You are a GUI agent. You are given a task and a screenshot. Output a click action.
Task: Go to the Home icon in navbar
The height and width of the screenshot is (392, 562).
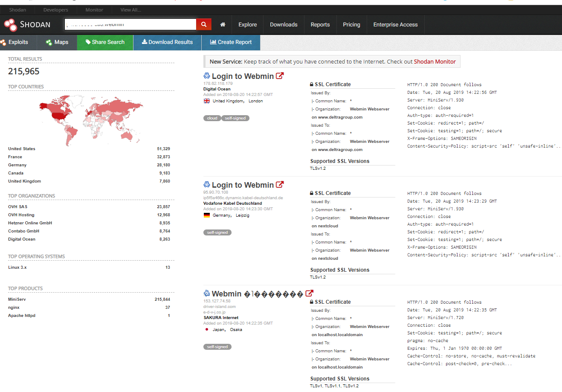223,25
